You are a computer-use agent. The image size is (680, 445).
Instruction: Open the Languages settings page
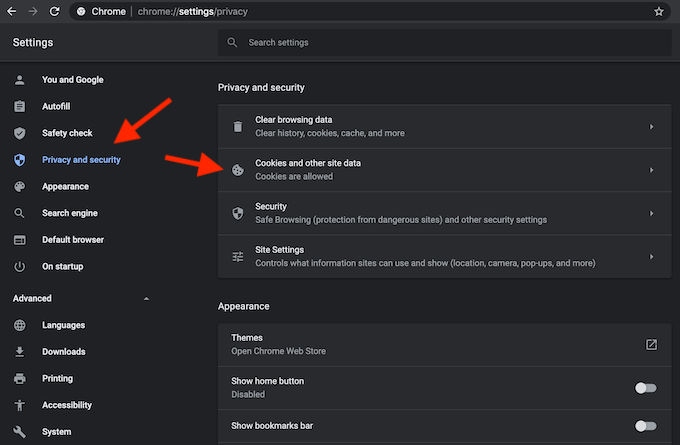pos(63,325)
